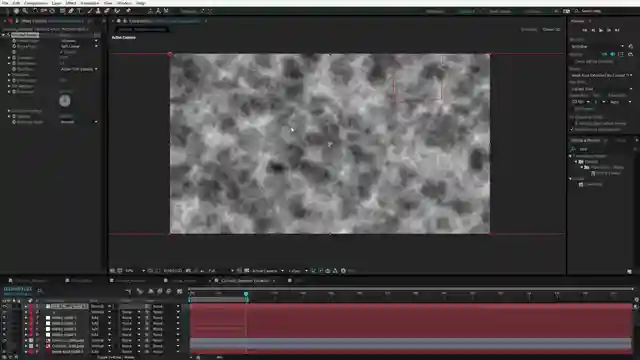Open the Overflow Allow HDR Results dropdown
The height and width of the screenshot is (360, 640).
pos(79,69)
